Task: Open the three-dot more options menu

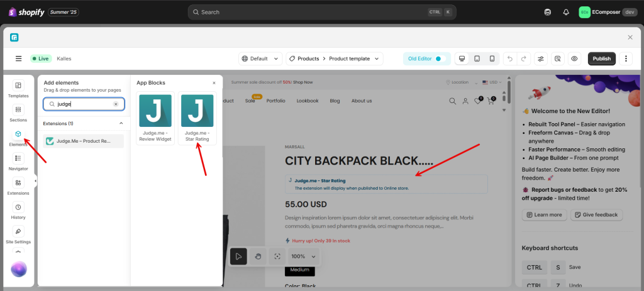Action: coord(626,58)
